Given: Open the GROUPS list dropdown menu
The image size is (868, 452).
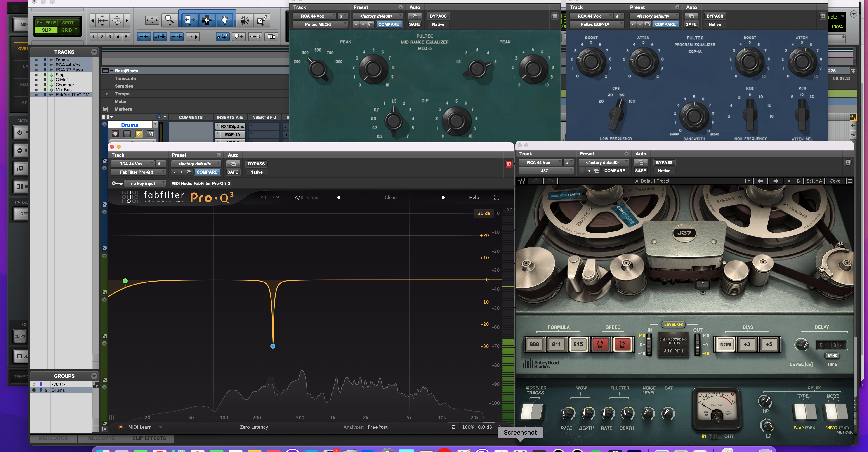Looking at the screenshot, I should click(94, 376).
